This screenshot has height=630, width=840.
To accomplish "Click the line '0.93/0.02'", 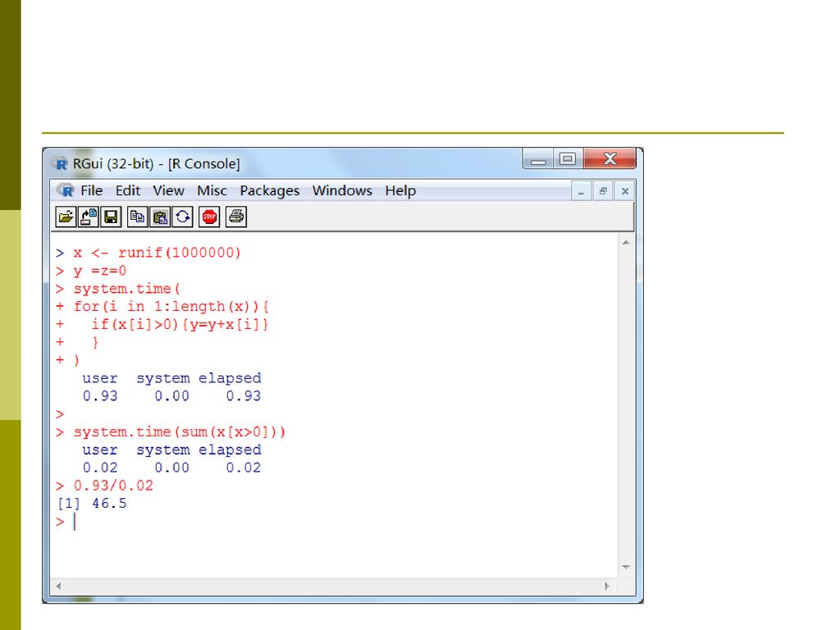I will pos(113,486).
